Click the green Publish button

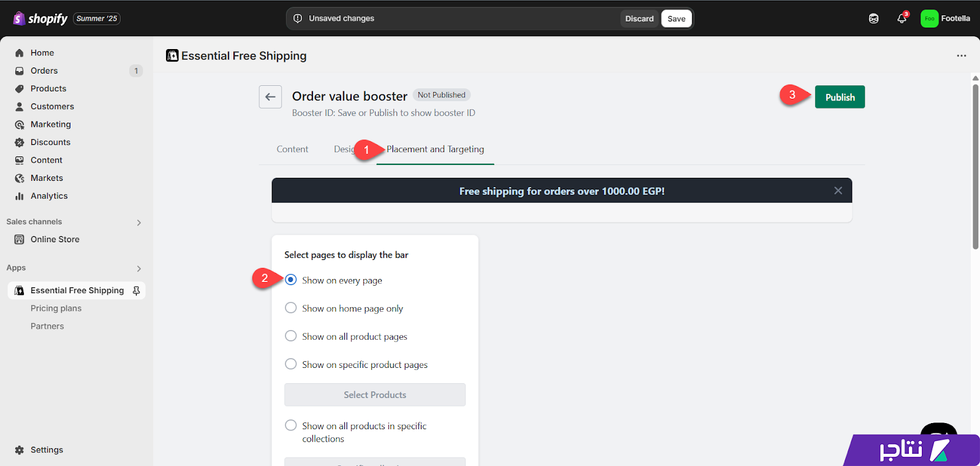(840, 97)
